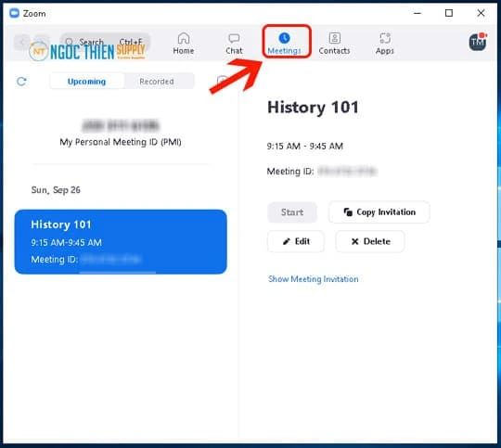Delete the History 101 meeting
Viewport: 501px width, 448px height.
[370, 241]
